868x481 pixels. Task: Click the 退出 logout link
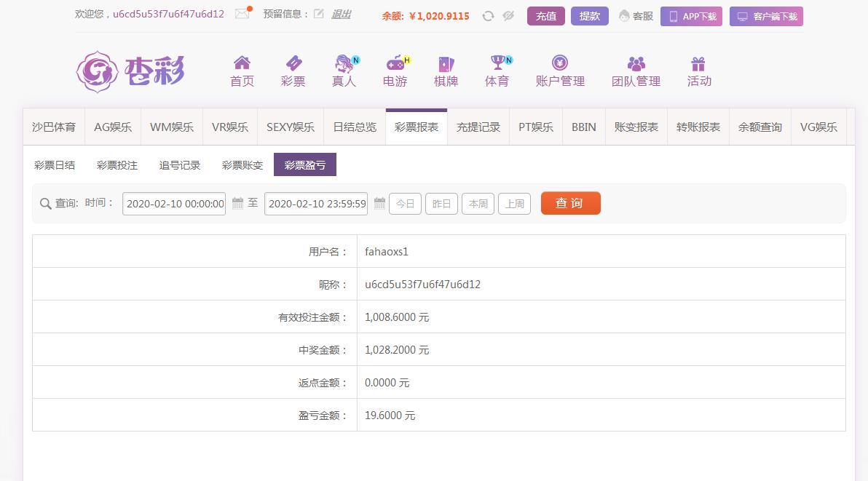point(341,15)
